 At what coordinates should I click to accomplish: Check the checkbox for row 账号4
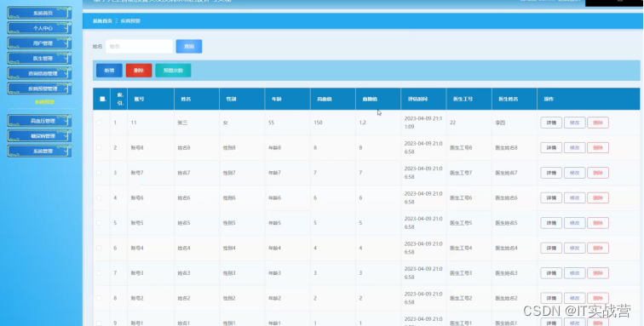pyautogui.click(x=99, y=248)
